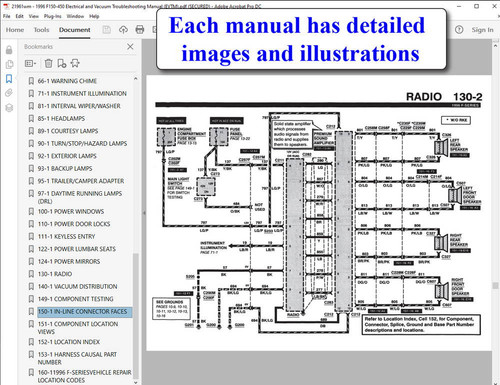
Task: Close the Bookmarks panel
Action: (x=130, y=47)
